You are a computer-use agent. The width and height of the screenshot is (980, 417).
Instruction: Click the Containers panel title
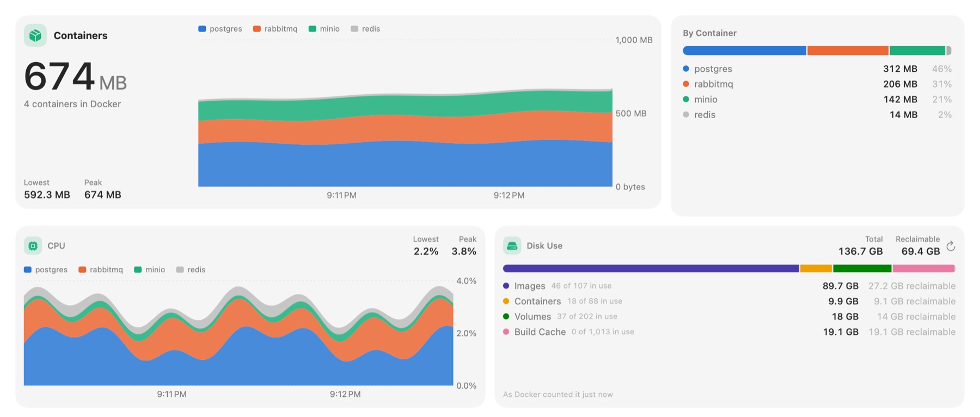(81, 35)
